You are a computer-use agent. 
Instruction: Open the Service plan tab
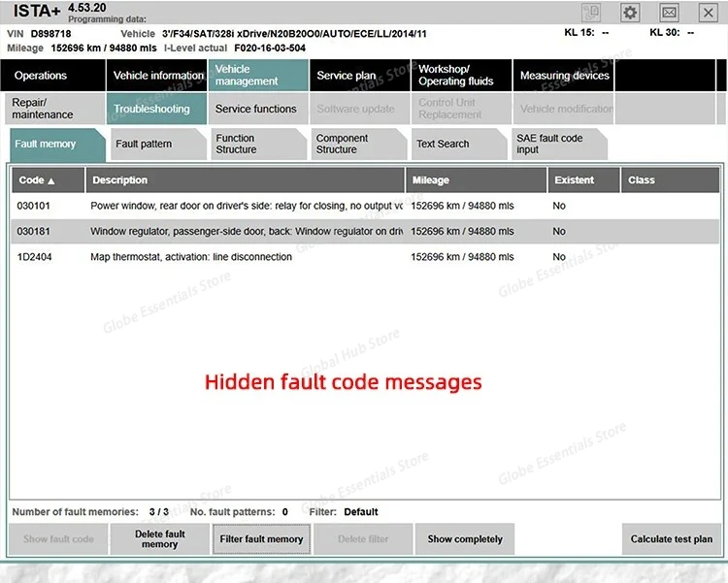[360, 76]
